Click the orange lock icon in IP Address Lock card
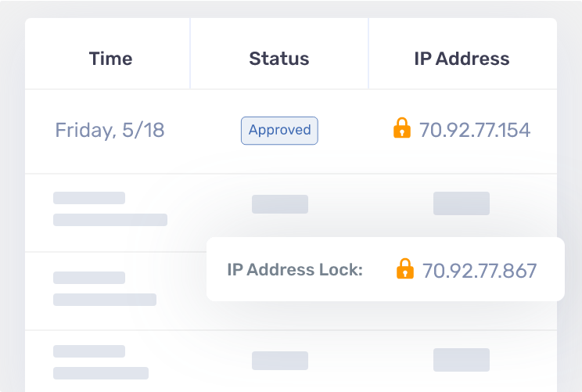 tap(405, 268)
